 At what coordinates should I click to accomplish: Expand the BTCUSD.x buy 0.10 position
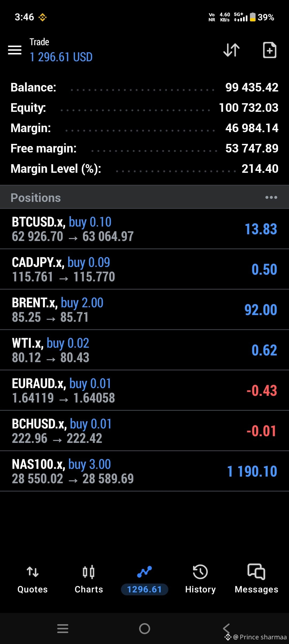click(144, 229)
